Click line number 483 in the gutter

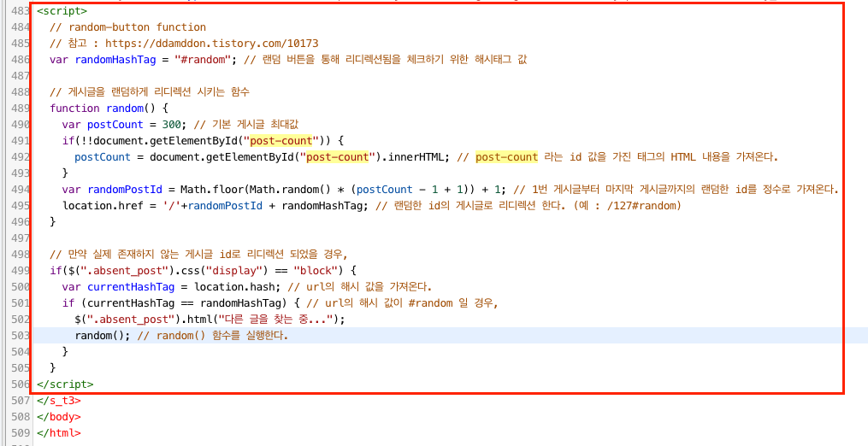coord(20,10)
